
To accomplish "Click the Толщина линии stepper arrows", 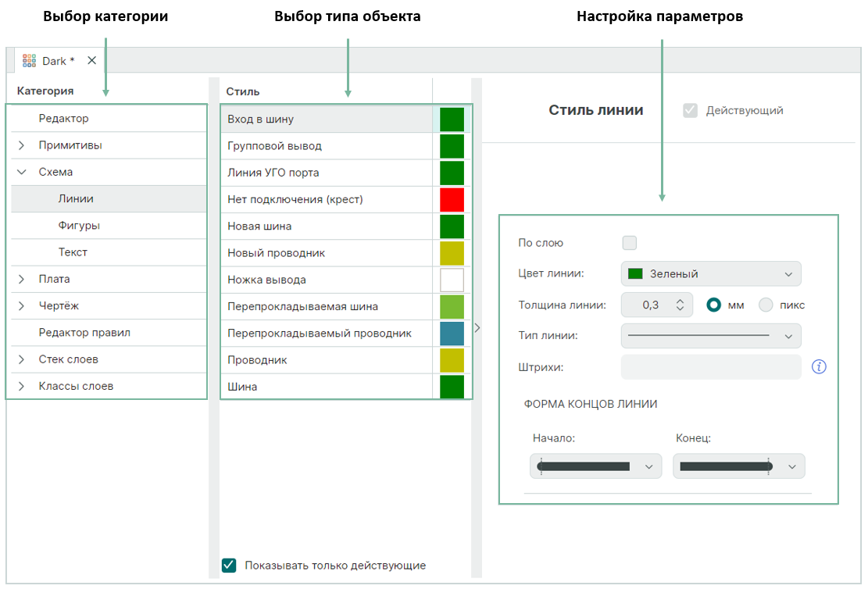I will click(x=680, y=305).
